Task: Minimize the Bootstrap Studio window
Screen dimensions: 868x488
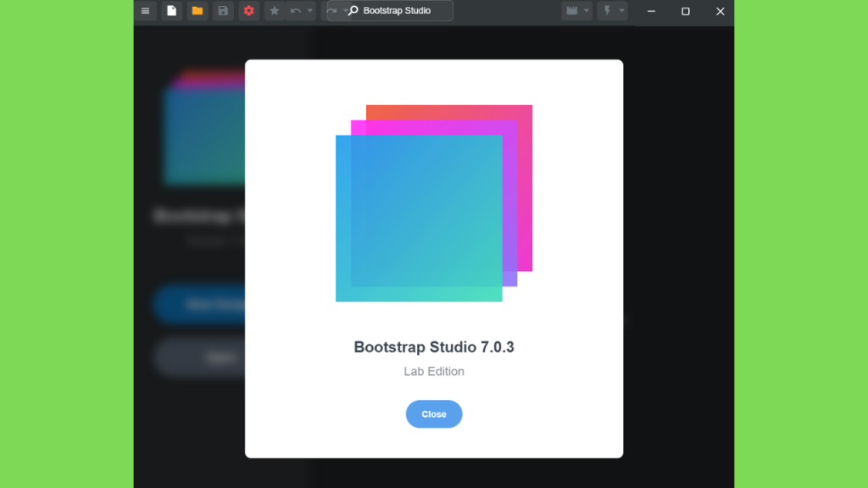Action: [x=652, y=11]
